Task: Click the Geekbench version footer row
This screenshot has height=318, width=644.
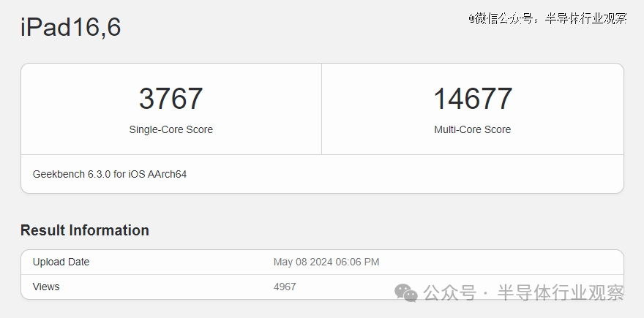Action: 323,174
